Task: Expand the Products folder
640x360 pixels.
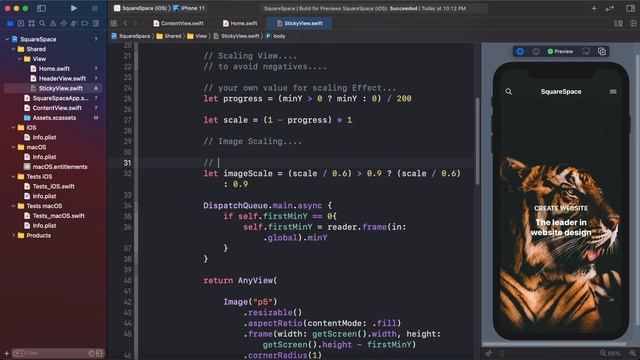Action: click(13, 235)
